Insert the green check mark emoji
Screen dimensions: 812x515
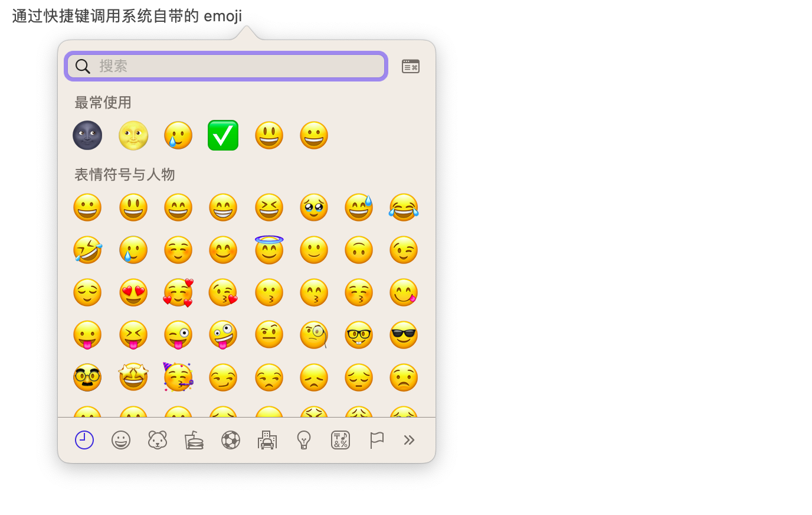[x=223, y=135]
